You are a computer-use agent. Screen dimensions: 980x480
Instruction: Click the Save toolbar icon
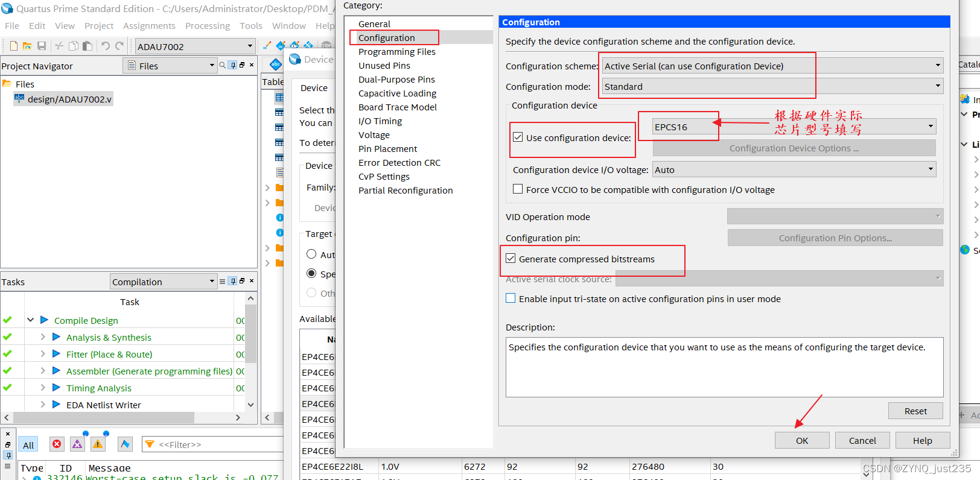click(x=42, y=46)
